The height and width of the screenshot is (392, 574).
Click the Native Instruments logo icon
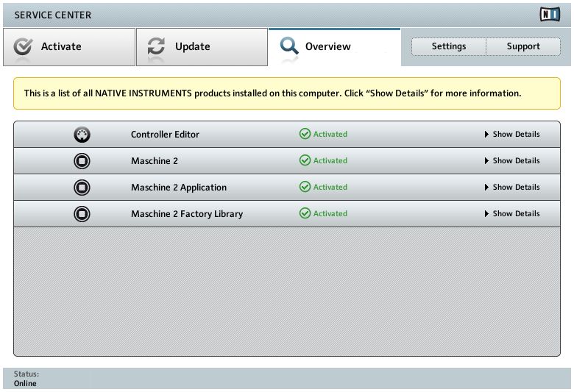point(550,15)
